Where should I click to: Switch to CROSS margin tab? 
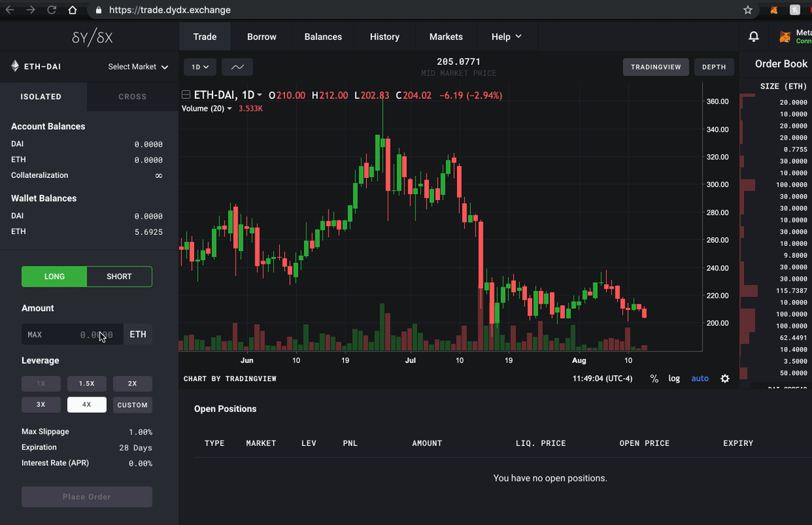tap(133, 97)
